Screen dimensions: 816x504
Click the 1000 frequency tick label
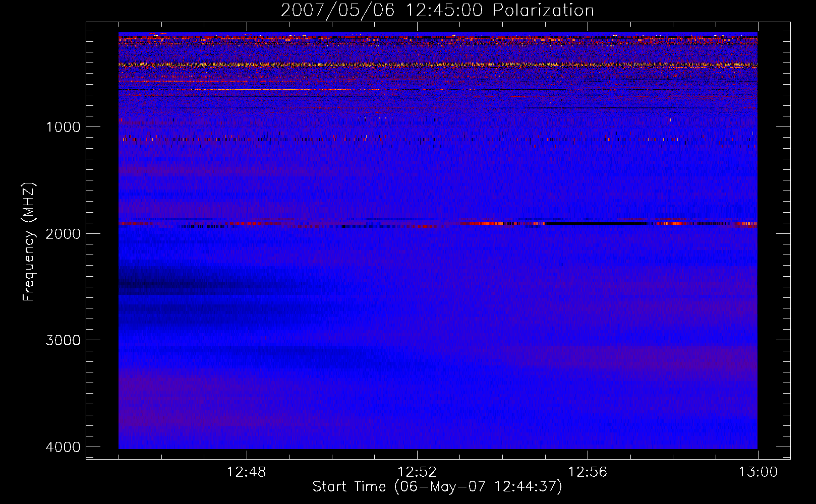coord(63,127)
